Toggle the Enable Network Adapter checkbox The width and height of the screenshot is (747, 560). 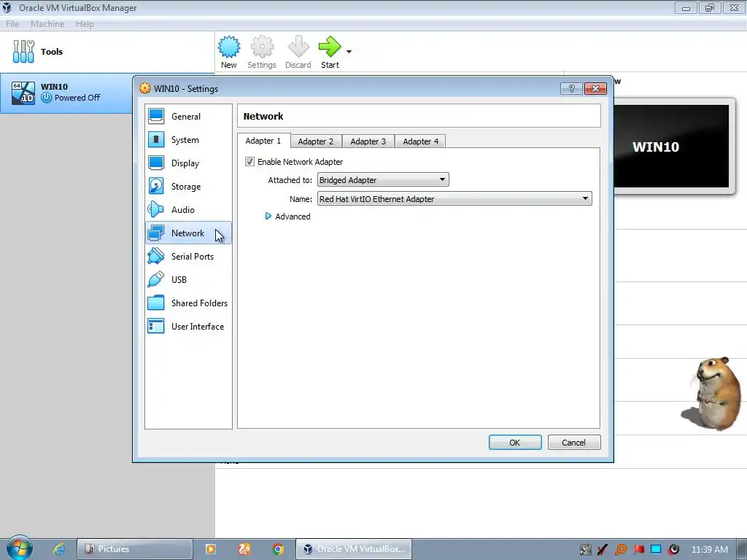point(249,162)
